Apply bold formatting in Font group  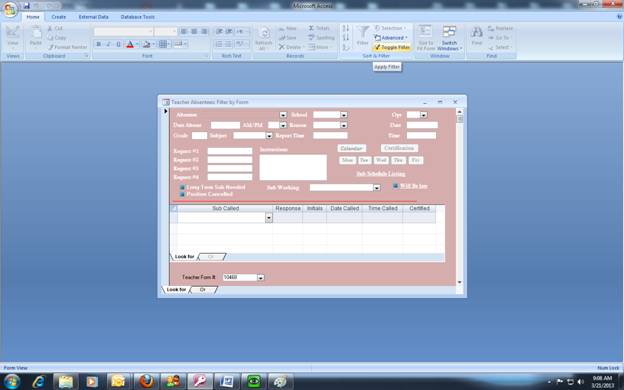[98, 44]
